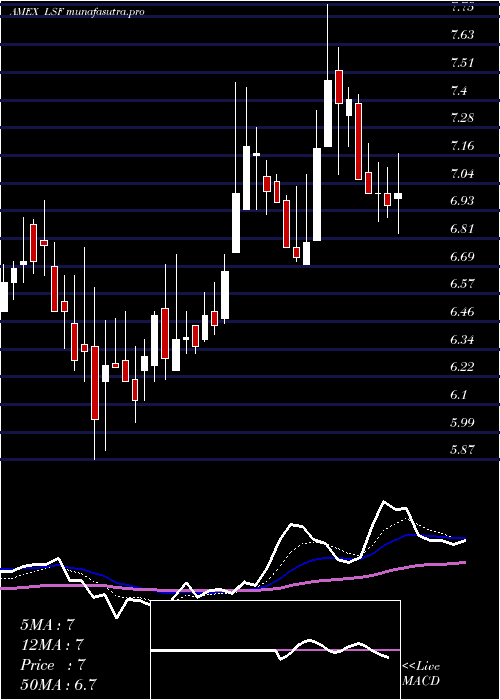This screenshot has height=700, width=500.
Task: Click the 6.57 price axis label
Action: (x=462, y=284)
